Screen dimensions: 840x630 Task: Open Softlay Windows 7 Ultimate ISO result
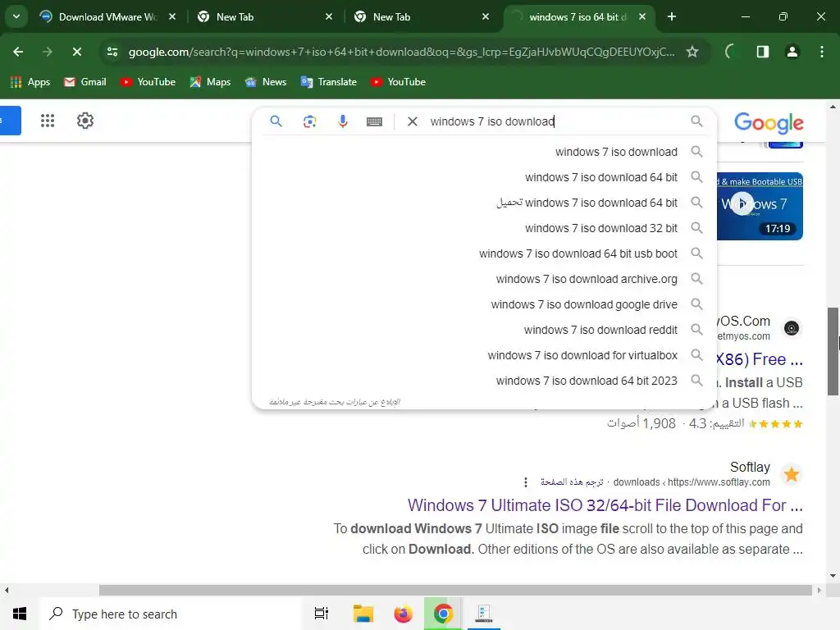605,505
